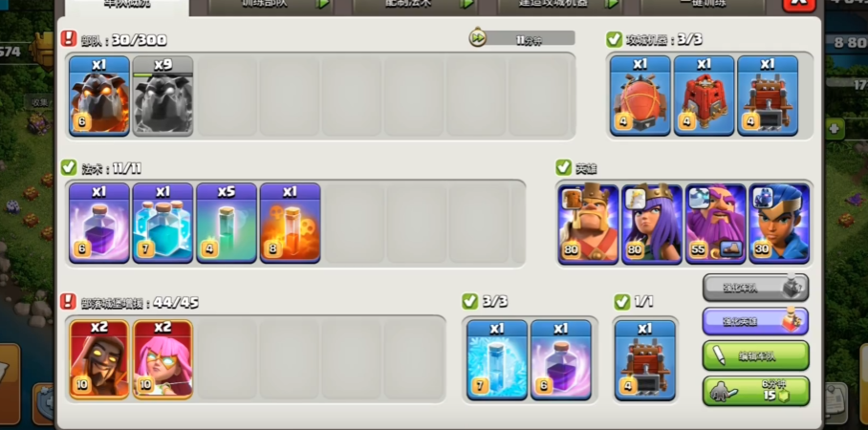Tap the grayed-out queued Lava Hound x9
Image resolution: width=868 pixels, height=430 pixels.
pos(163,96)
